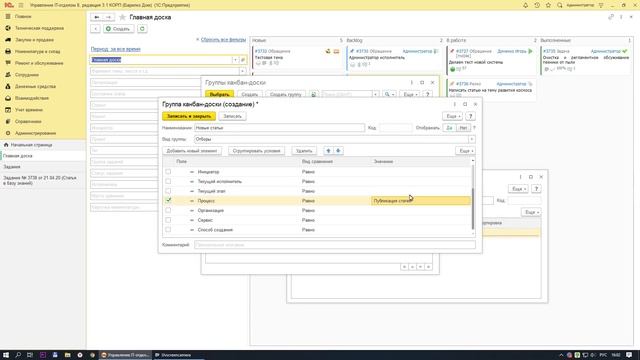The height and width of the screenshot is (360, 640).
Task: Open search options in Группы канбан-доски window
Action: pyautogui.click(x=389, y=94)
